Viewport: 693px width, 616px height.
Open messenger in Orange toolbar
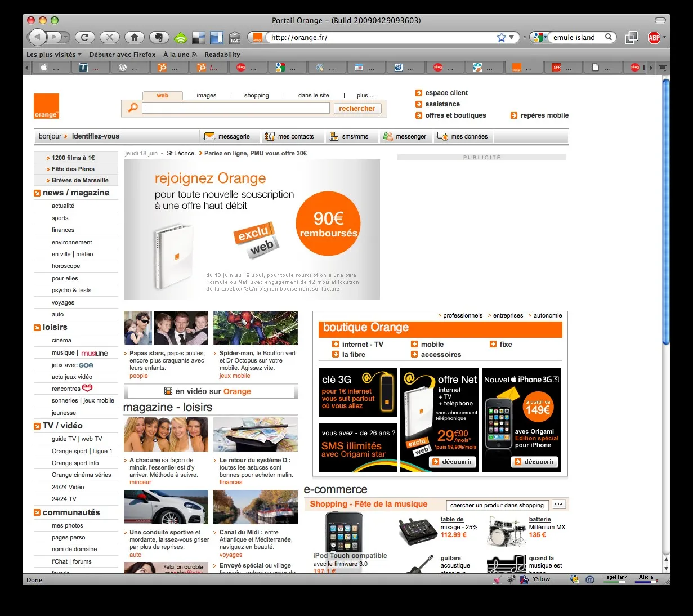click(404, 136)
